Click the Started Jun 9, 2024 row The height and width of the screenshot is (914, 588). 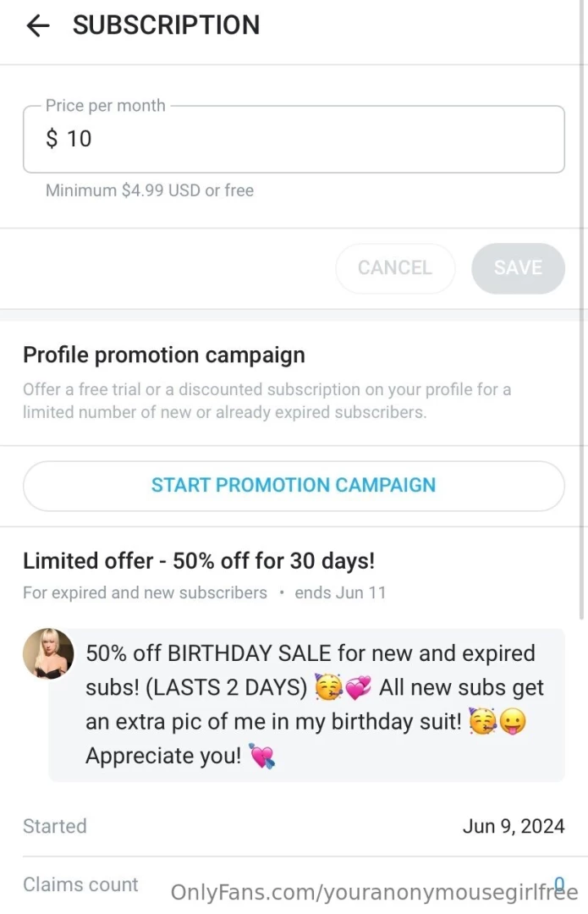(x=294, y=826)
